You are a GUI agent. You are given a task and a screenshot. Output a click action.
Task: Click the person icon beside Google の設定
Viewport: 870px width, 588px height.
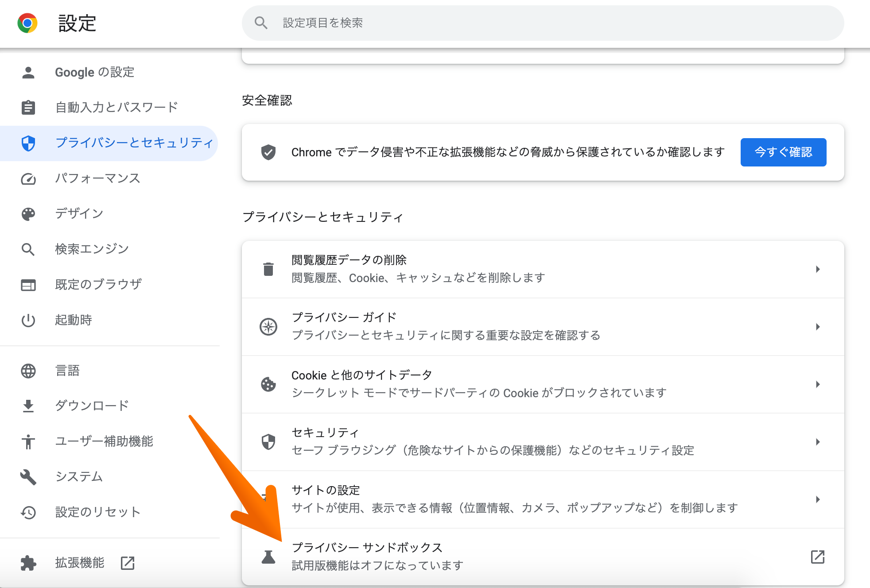click(28, 72)
